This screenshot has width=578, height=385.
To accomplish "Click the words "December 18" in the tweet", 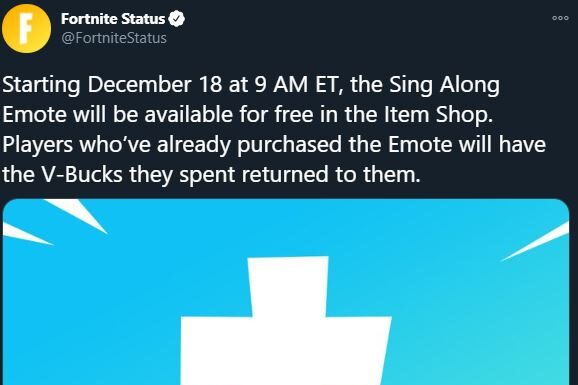I will point(155,84).
